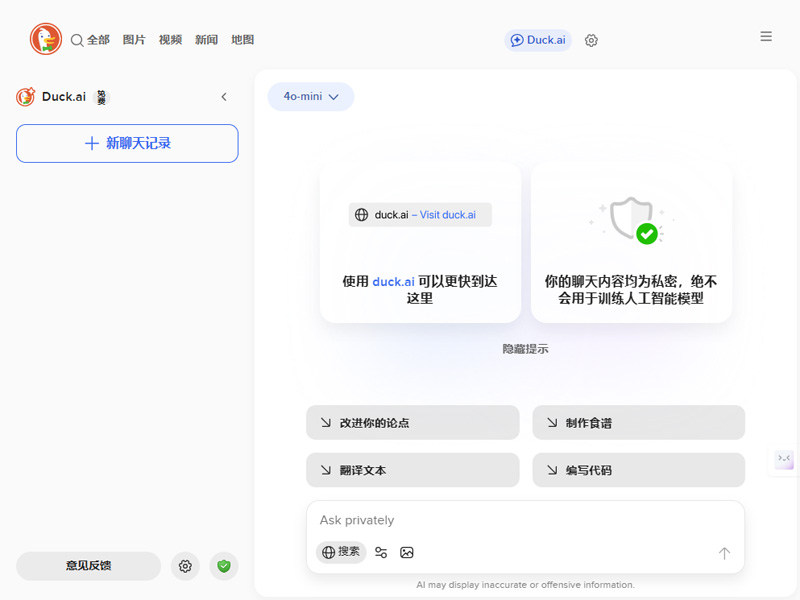Screen dimensions: 800x600
Task: Open sidebar settings gear icon
Action: point(185,566)
